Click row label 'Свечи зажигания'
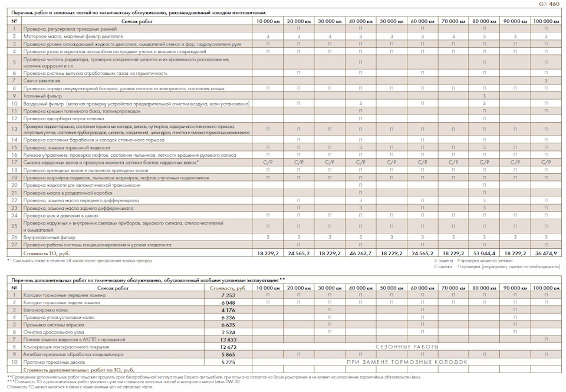The image size is (566, 392). tap(42, 81)
